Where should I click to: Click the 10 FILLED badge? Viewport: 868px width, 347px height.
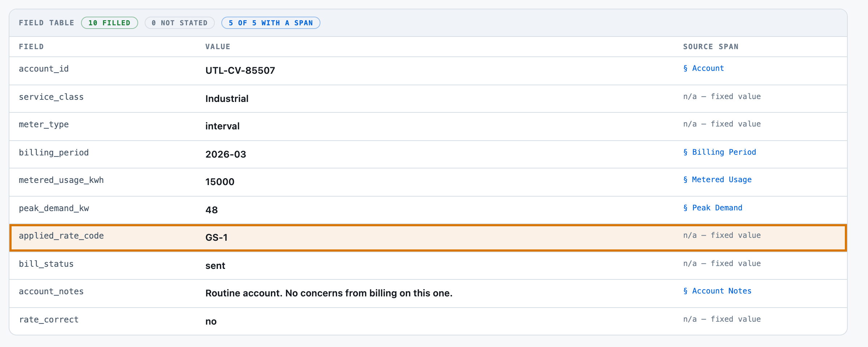(x=110, y=23)
